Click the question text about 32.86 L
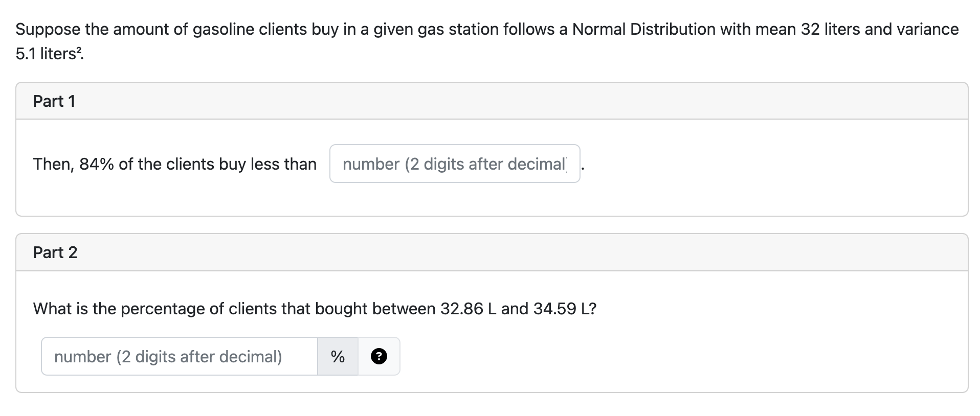The image size is (980, 416). 314,308
